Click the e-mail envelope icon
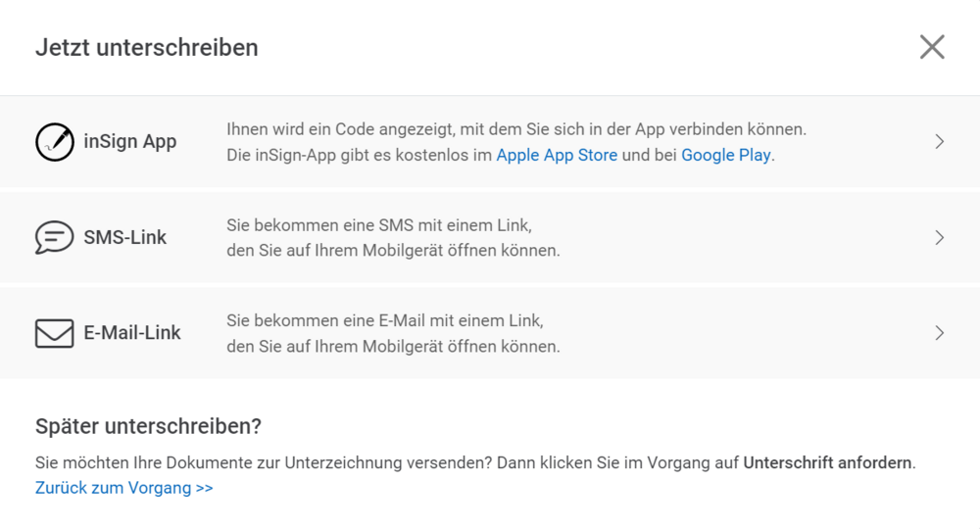 [x=55, y=333]
